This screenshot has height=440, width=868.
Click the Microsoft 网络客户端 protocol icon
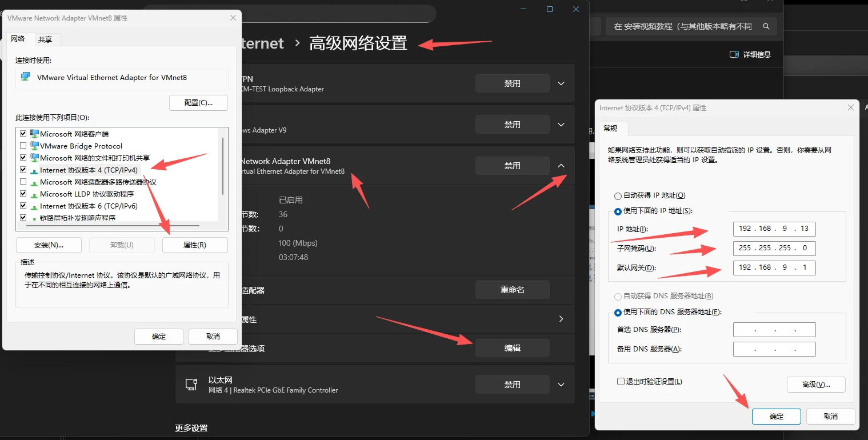pyautogui.click(x=34, y=134)
